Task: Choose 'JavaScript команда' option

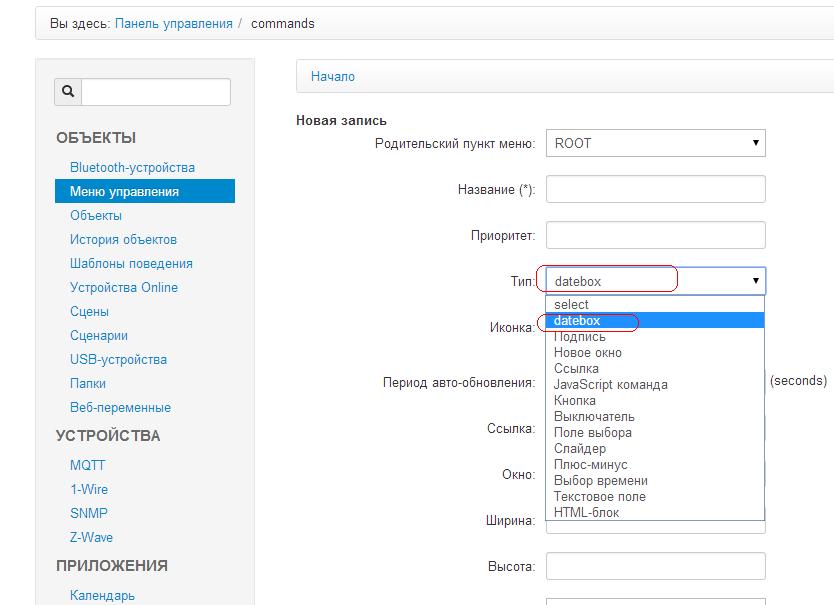Action: pyautogui.click(x=610, y=384)
